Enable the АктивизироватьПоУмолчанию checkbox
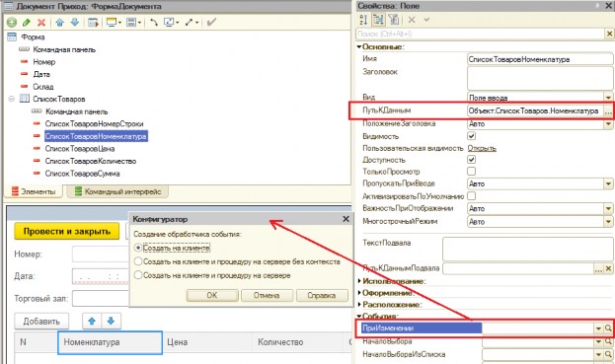 (x=472, y=195)
